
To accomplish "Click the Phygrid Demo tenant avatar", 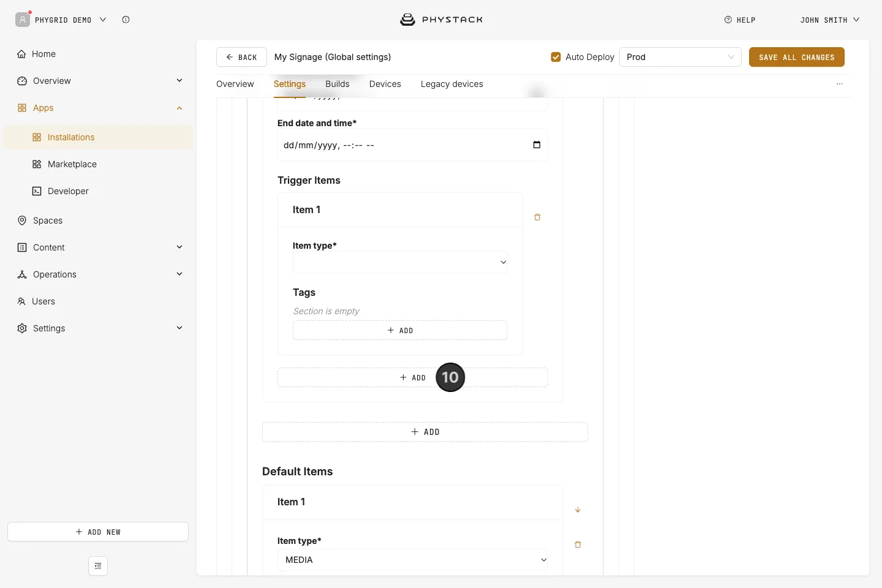I will [23, 20].
